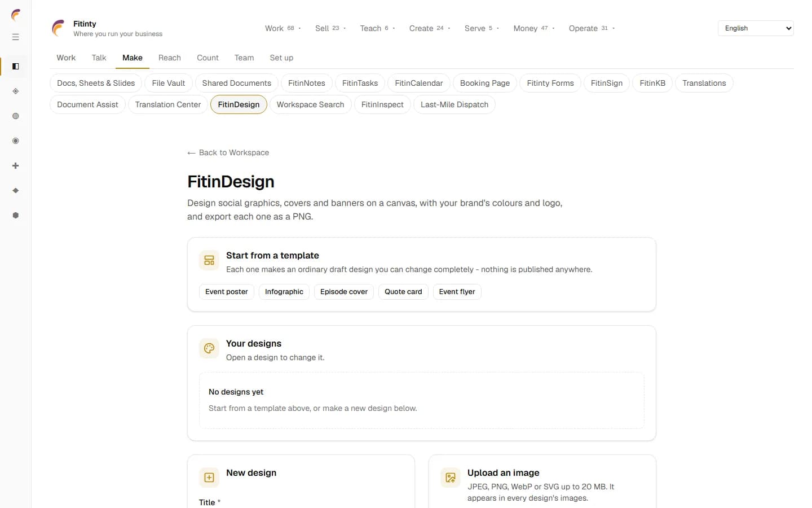The image size is (812, 508).
Task: Open the Team tab
Action: pyautogui.click(x=244, y=58)
